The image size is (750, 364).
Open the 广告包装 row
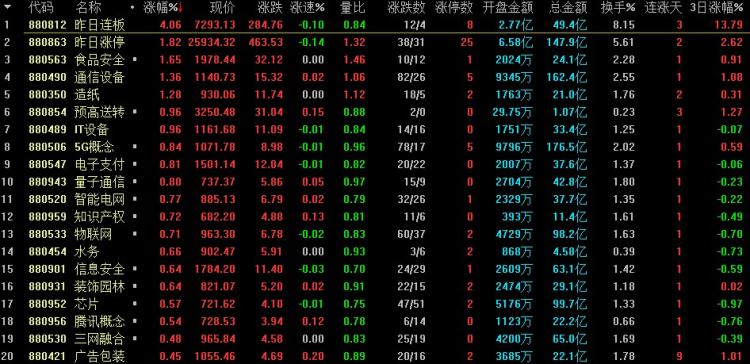tap(375, 356)
